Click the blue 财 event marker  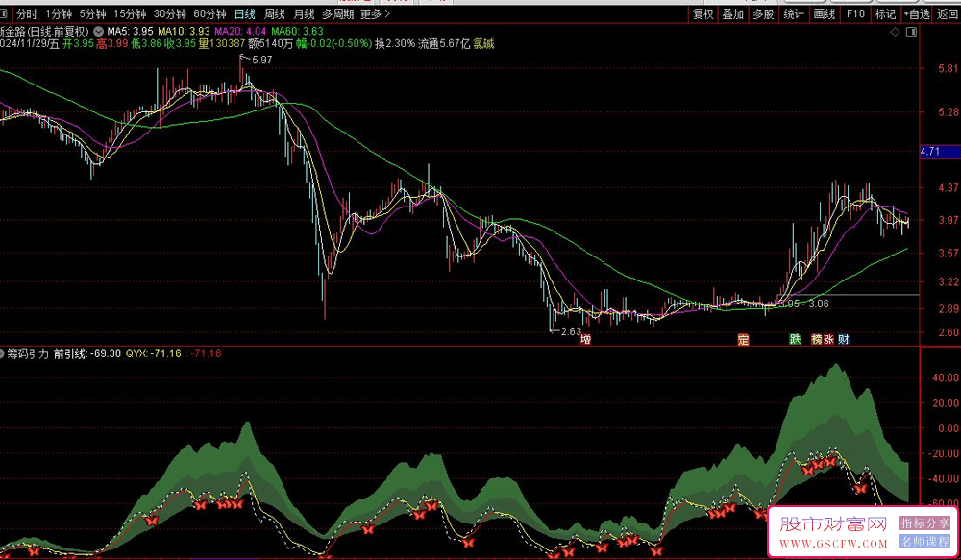[x=844, y=339]
